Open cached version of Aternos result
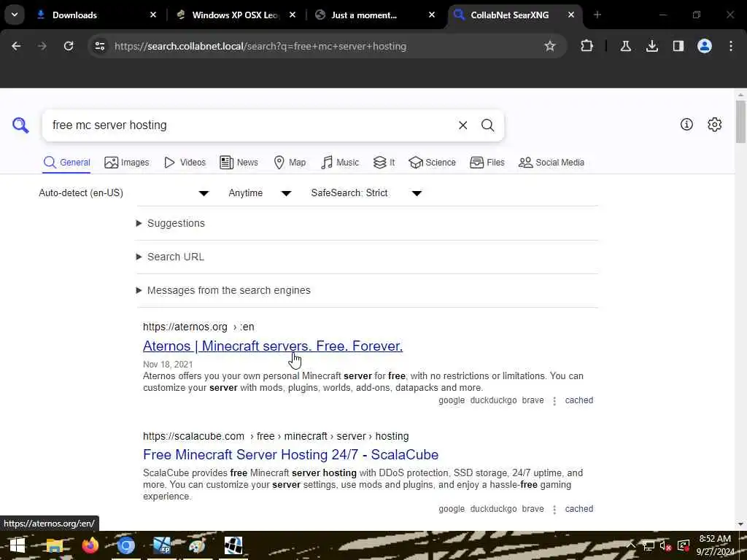Image resolution: width=747 pixels, height=560 pixels. pyautogui.click(x=578, y=400)
